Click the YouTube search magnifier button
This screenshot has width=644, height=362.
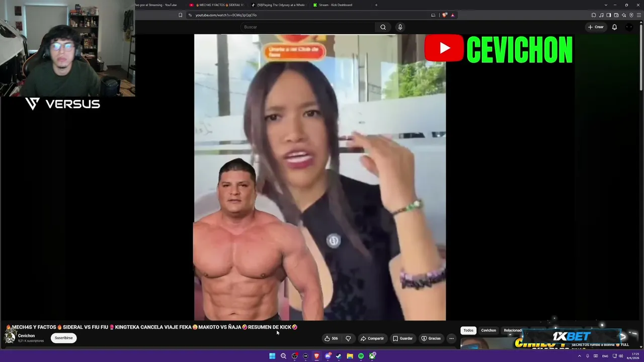click(x=383, y=27)
